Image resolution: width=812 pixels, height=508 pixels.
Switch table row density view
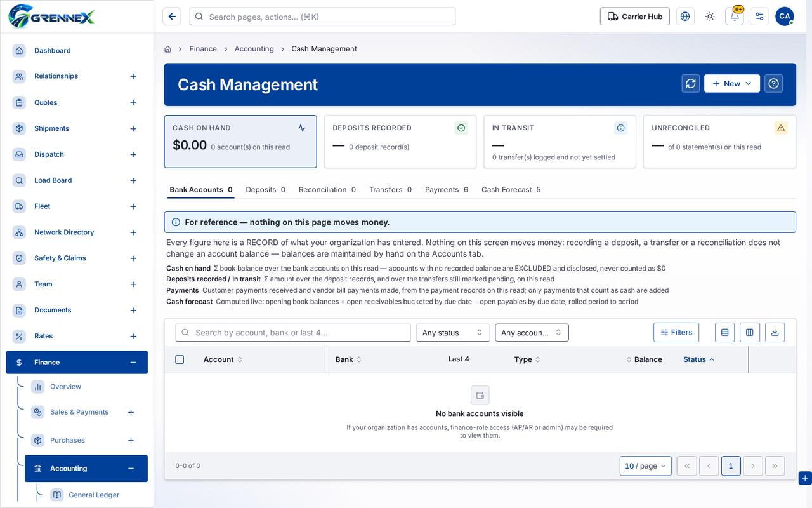point(724,332)
